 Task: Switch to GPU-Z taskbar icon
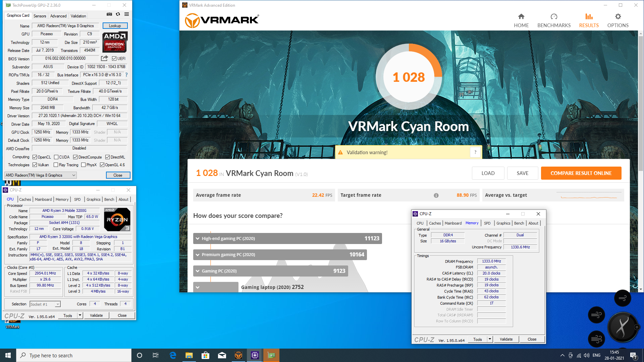click(271, 355)
